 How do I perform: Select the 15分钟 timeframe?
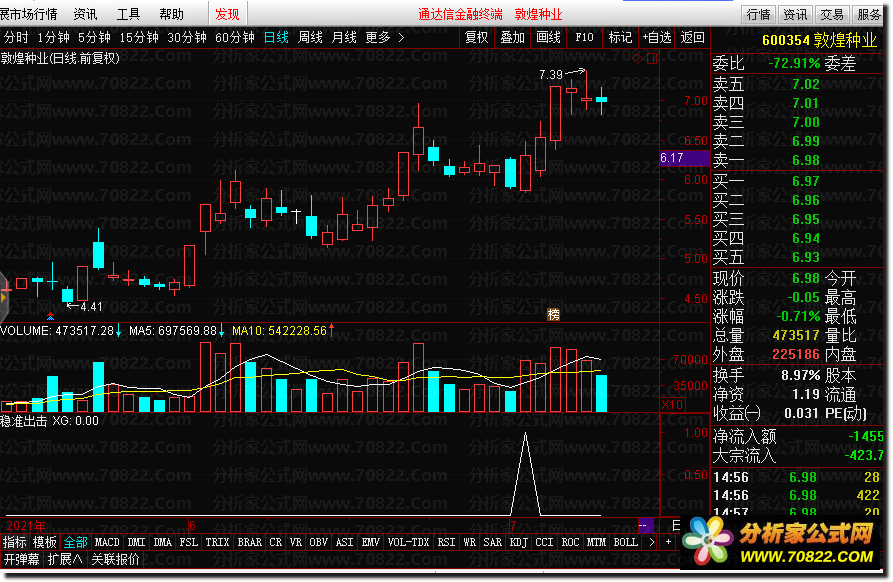pos(139,38)
